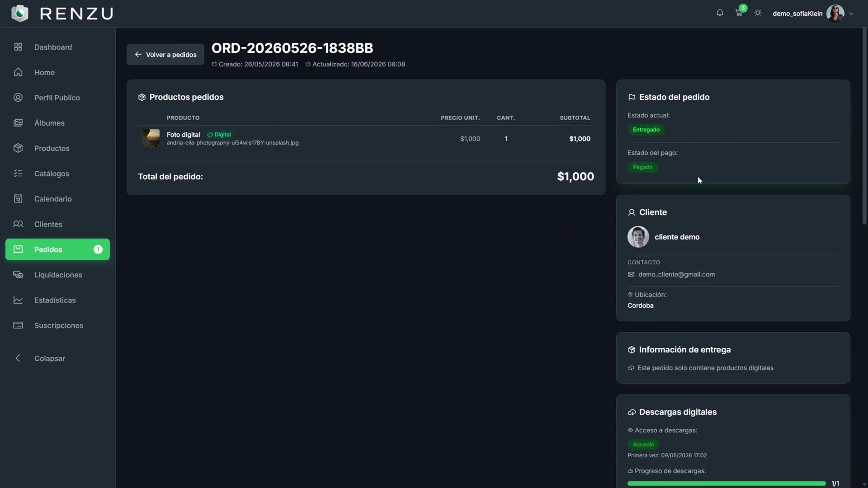Image resolution: width=868 pixels, height=488 pixels.
Task: Click the Cordoba location text
Action: (640, 305)
